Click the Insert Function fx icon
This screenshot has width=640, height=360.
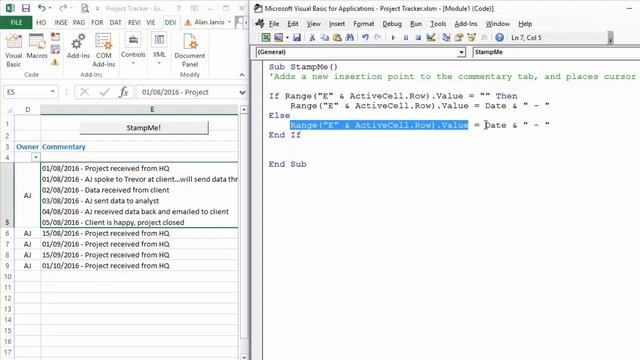(x=124, y=92)
